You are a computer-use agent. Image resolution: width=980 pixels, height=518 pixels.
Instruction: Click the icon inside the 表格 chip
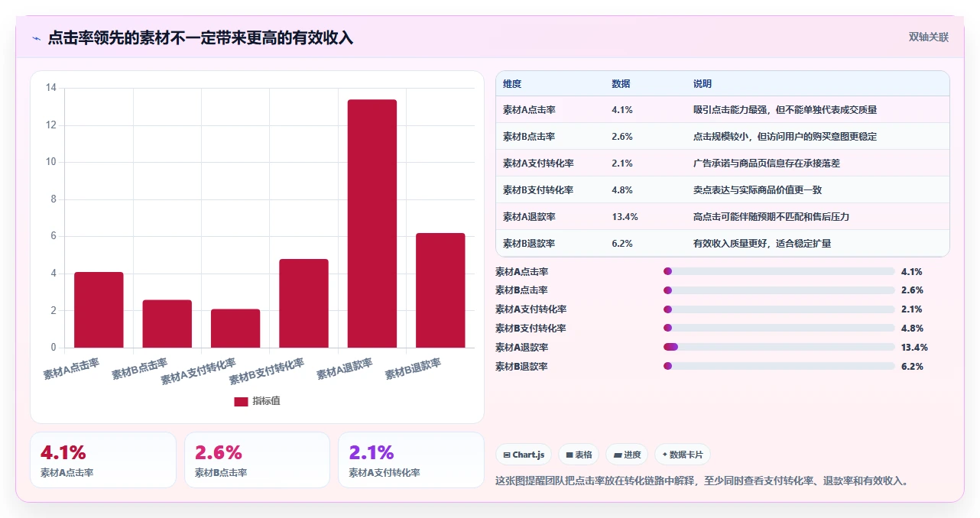point(570,455)
